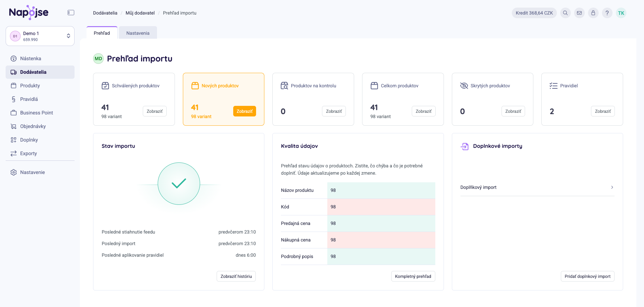
Task: Click Pridať doplnkový import button
Action: (x=587, y=276)
